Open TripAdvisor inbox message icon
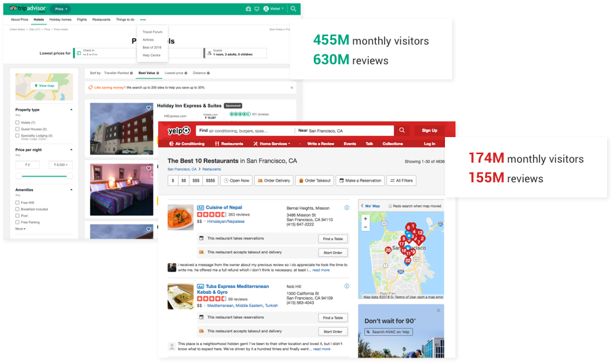This screenshot has width=613, height=364. (x=257, y=9)
